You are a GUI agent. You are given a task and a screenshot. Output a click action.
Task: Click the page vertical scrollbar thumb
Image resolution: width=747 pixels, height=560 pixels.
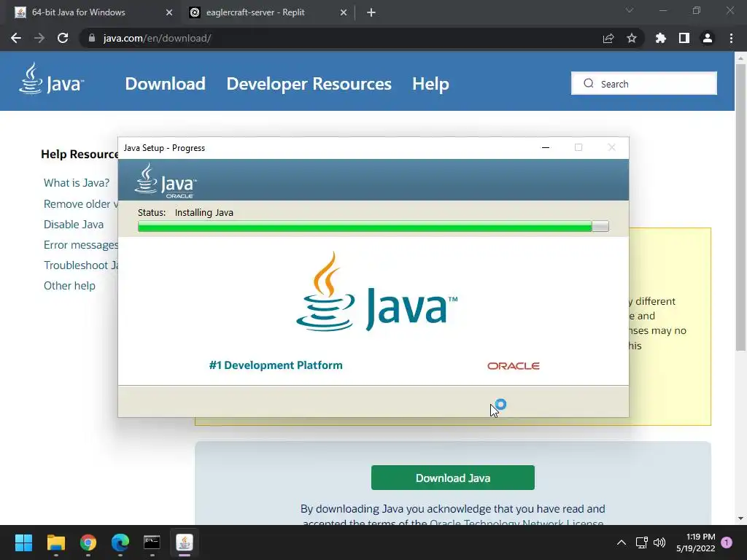[x=740, y=207]
